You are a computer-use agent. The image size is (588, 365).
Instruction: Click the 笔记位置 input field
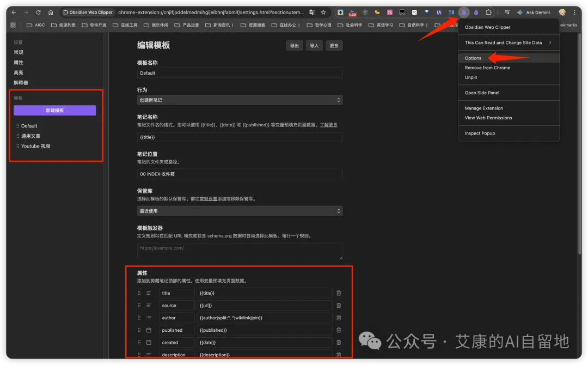[240, 174]
